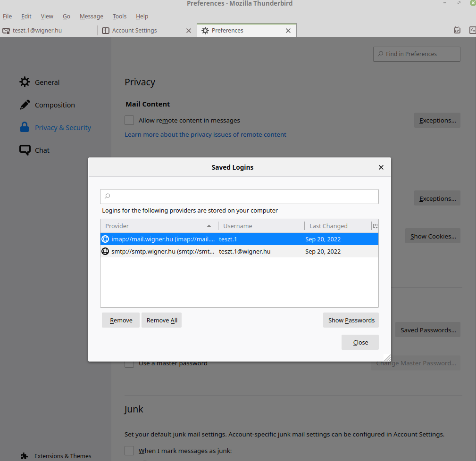Sort logins by Username column header

(261, 226)
